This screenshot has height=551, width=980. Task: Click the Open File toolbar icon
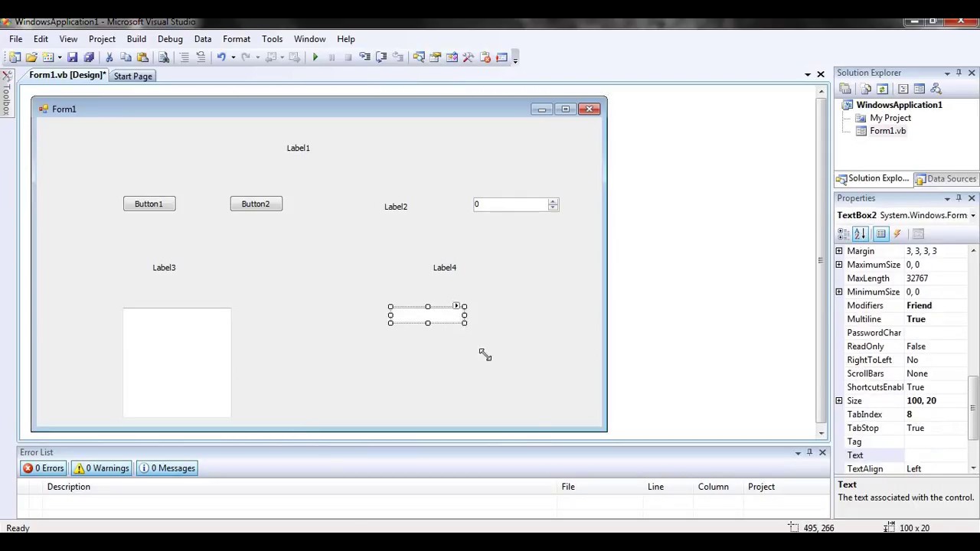(x=31, y=57)
